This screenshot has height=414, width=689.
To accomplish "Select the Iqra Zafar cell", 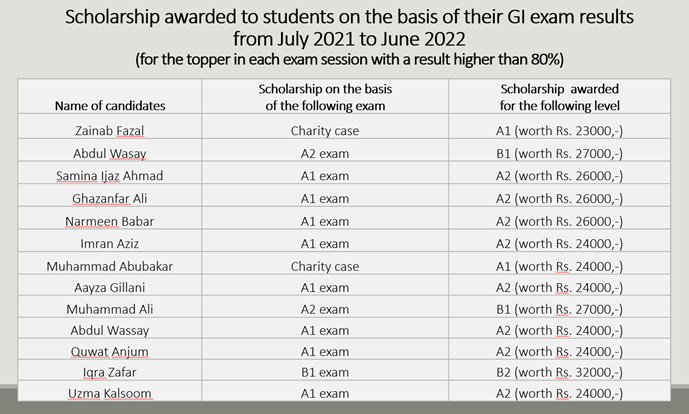I will click(x=112, y=372).
